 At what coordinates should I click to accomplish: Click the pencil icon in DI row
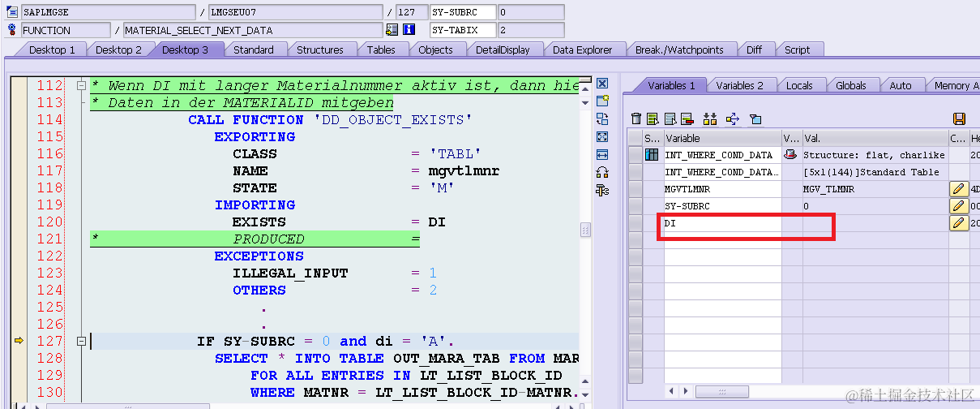coord(959,223)
